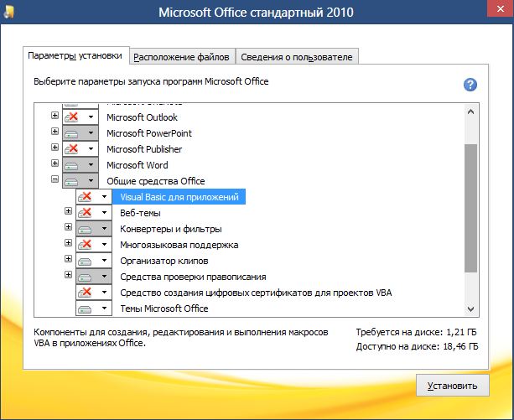Image resolution: width=514 pixels, height=420 pixels.
Task: Select the Microsoft Publisher label
Action: [144, 149]
